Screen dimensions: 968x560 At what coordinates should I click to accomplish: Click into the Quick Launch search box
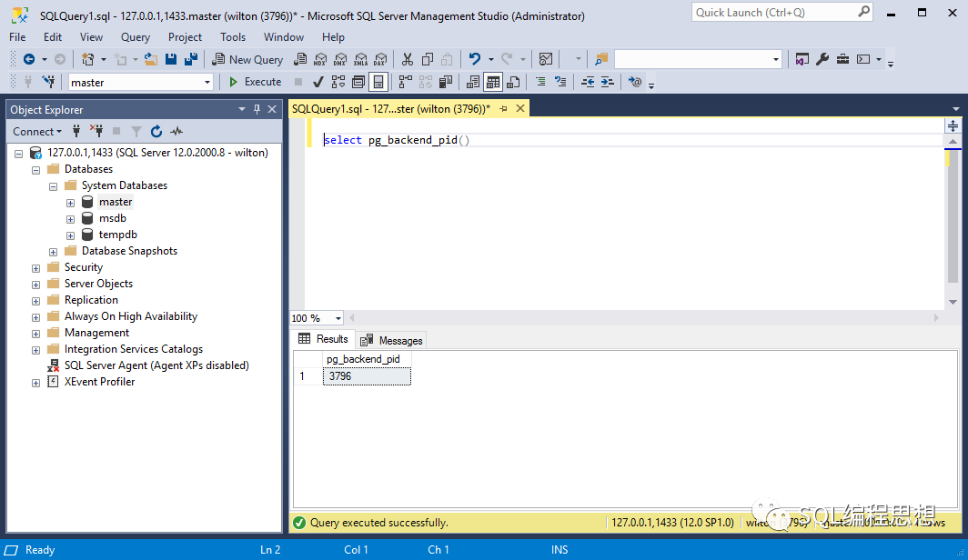773,13
